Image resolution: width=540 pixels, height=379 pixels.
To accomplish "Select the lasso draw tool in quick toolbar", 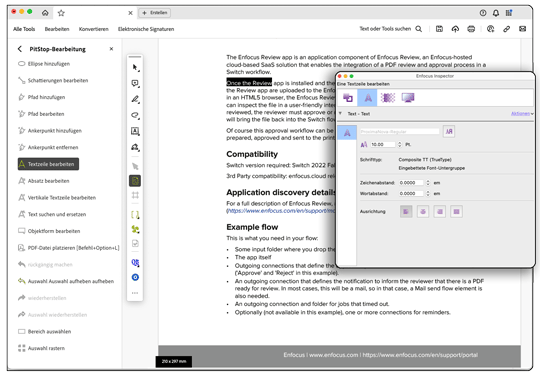I will pyautogui.click(x=135, y=115).
